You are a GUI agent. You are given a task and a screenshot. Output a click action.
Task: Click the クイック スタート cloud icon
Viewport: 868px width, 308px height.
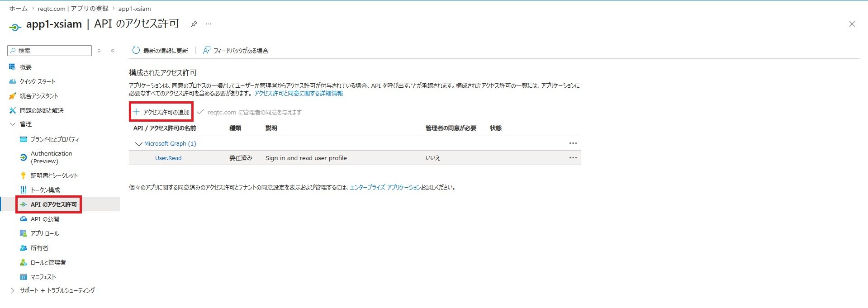(x=12, y=81)
